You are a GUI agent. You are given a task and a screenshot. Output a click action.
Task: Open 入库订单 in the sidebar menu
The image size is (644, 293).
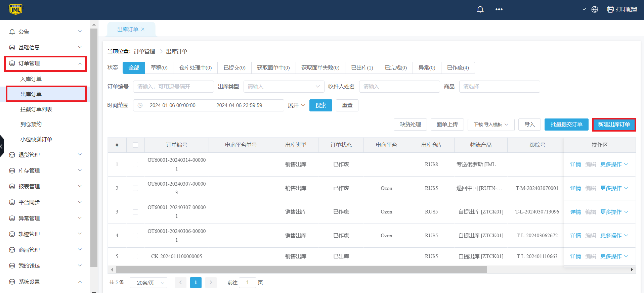tap(31, 79)
